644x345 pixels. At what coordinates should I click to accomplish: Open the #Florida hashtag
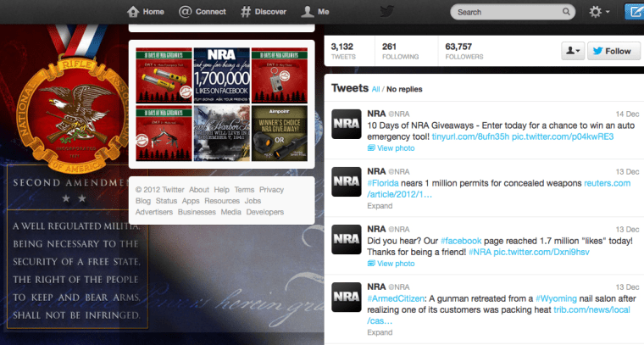pyautogui.click(x=383, y=183)
